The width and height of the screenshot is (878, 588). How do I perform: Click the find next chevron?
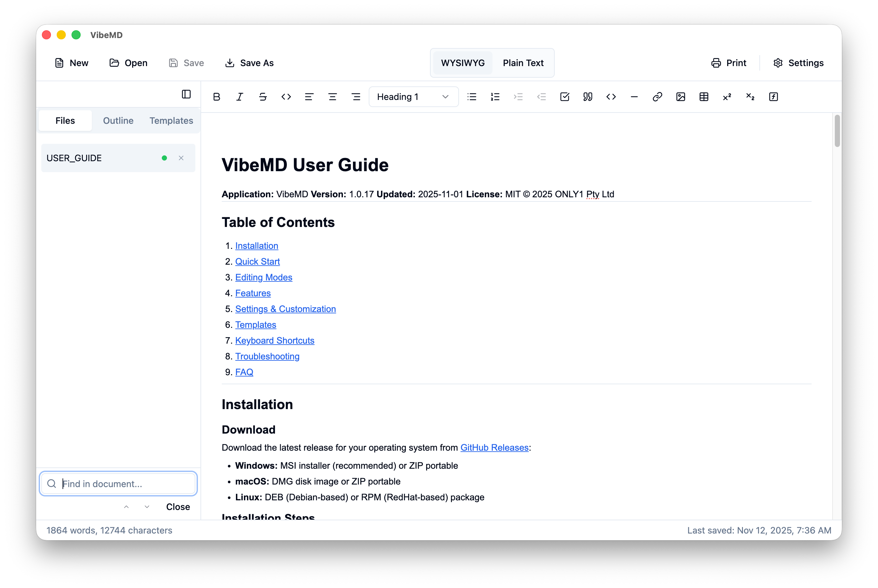[147, 507]
